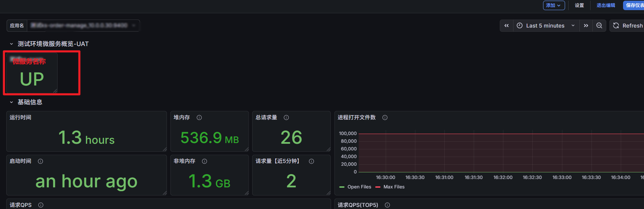Click the 请求量【近5分钟】 panel's corner grip handle
The image size is (644, 209).
tap(328, 193)
